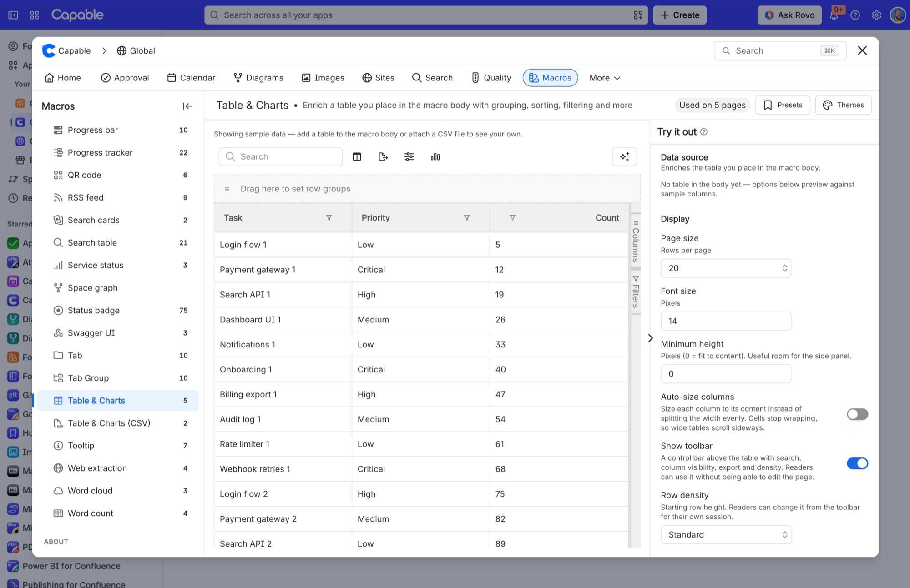This screenshot has width=910, height=588.
Task: Open the Calendar tab
Action: point(191,78)
